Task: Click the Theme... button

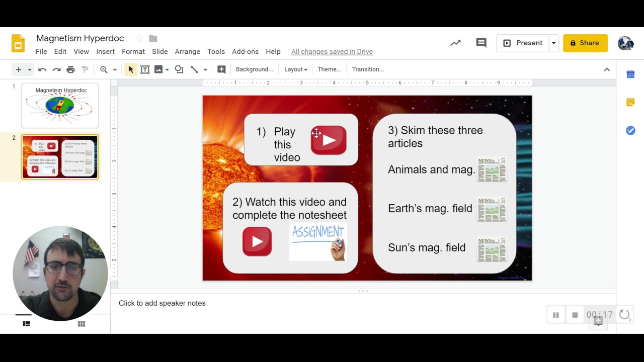Action: [x=330, y=69]
